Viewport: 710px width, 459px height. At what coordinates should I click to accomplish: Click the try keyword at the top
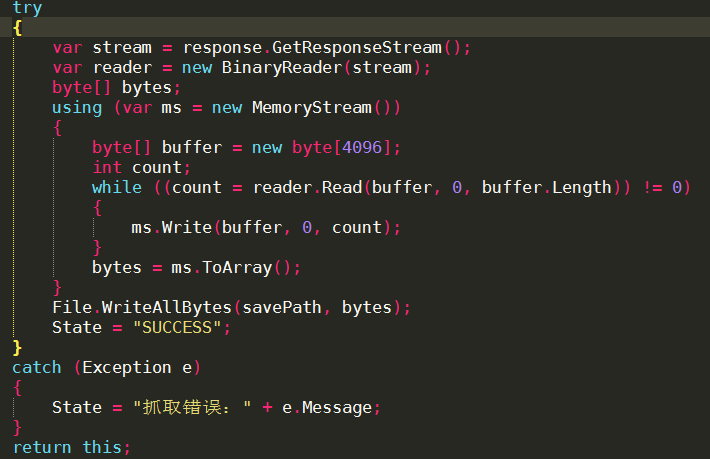(27, 8)
